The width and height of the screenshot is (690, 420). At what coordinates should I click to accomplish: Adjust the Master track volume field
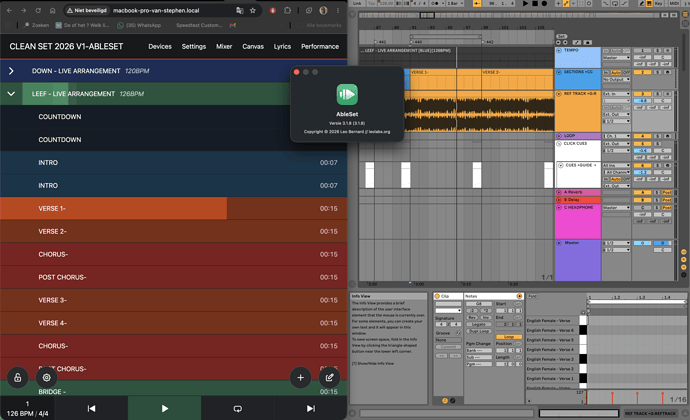642,243
